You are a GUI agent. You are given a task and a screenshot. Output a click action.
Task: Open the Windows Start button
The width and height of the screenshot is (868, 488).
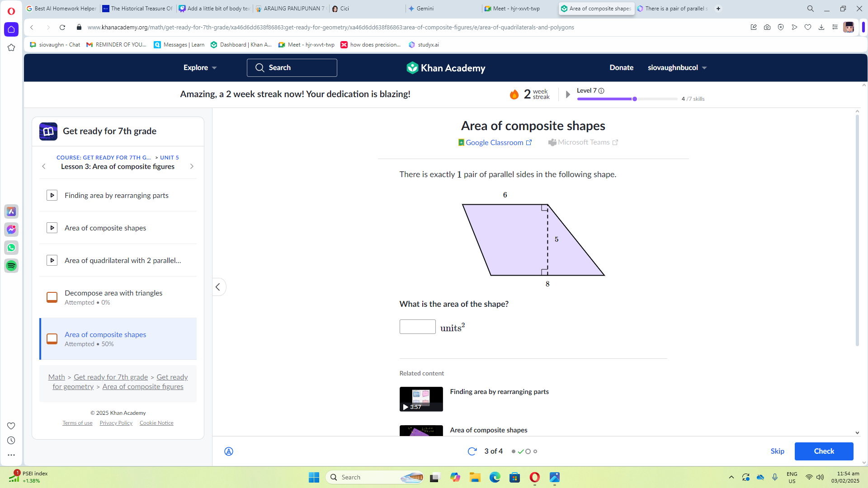coord(314,477)
